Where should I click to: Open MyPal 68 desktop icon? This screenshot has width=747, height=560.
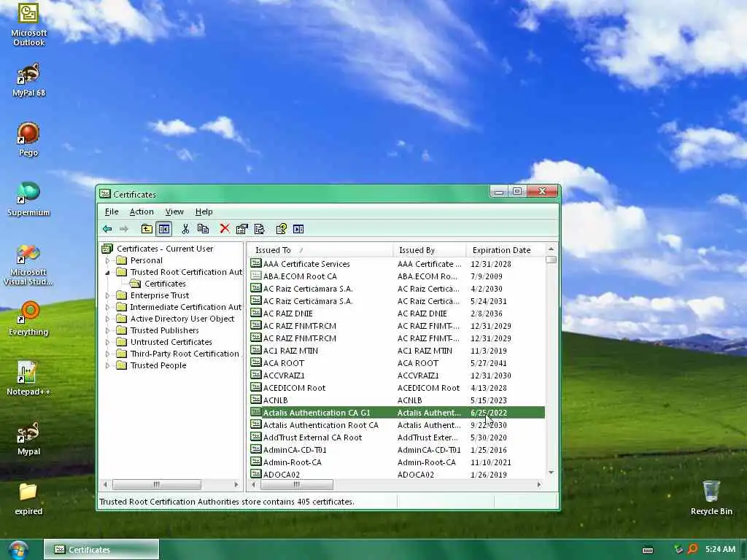[28, 80]
